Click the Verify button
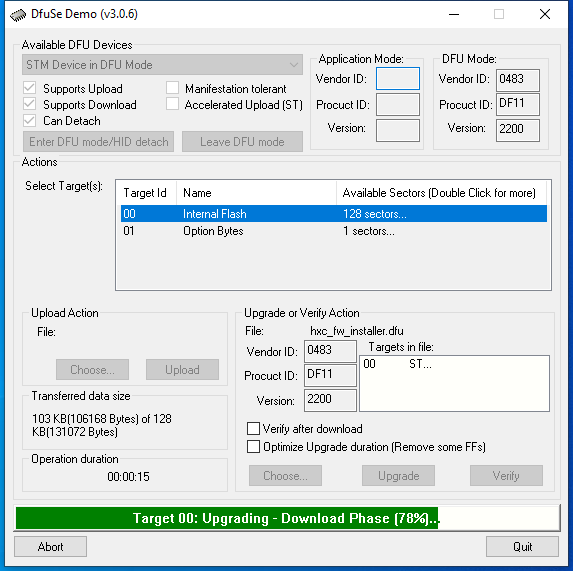Screen dimensions: 573x571 tap(506, 475)
